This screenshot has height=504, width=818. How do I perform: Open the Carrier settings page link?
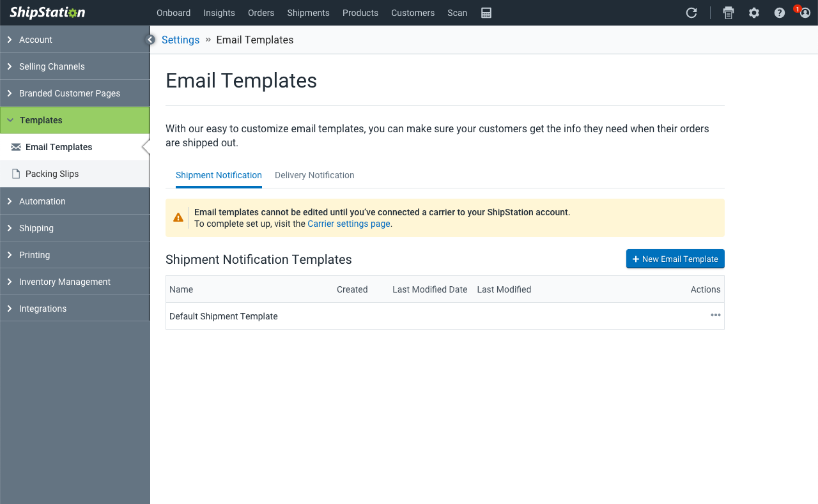pyautogui.click(x=348, y=224)
